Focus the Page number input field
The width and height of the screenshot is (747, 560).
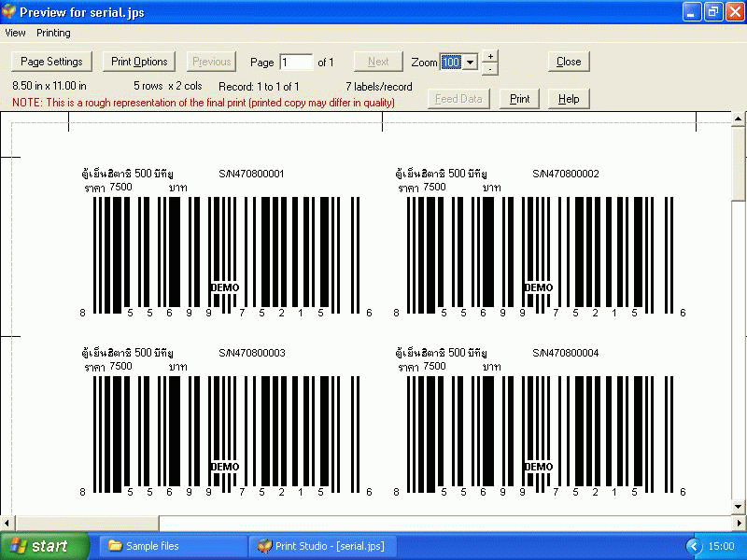pos(296,63)
